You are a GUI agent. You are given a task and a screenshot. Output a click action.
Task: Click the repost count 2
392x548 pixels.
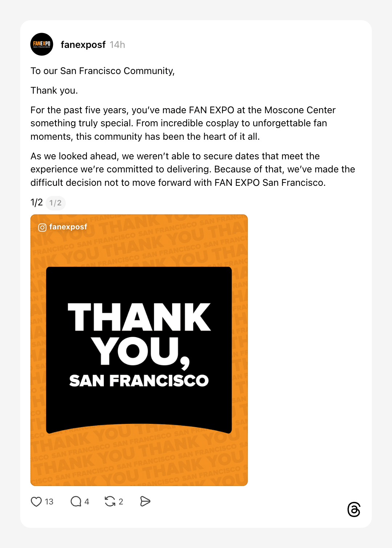coord(121,502)
